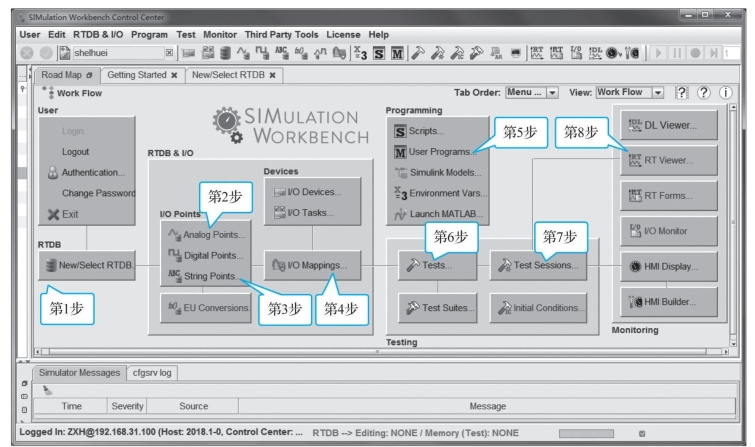
Task: Click the status bar progress indicator
Action: (586, 434)
